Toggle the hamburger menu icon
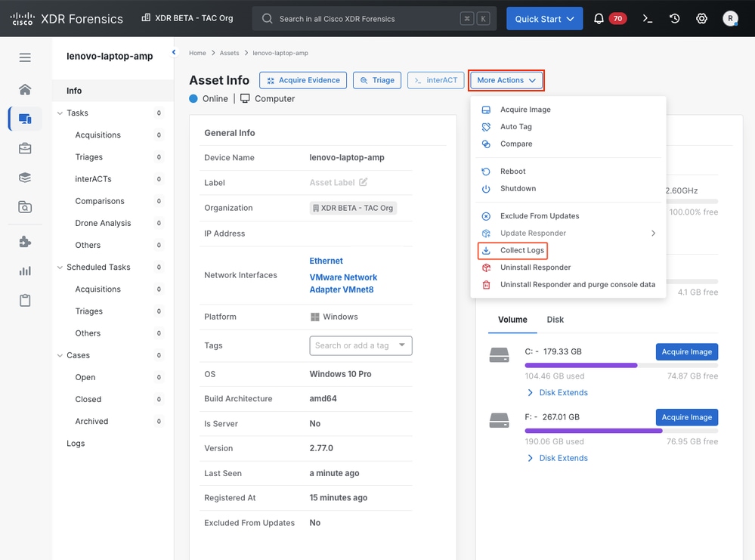This screenshot has width=755, height=560. click(25, 57)
